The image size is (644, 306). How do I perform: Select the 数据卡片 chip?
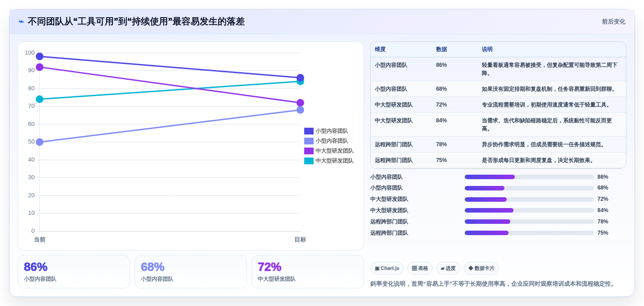(481, 269)
